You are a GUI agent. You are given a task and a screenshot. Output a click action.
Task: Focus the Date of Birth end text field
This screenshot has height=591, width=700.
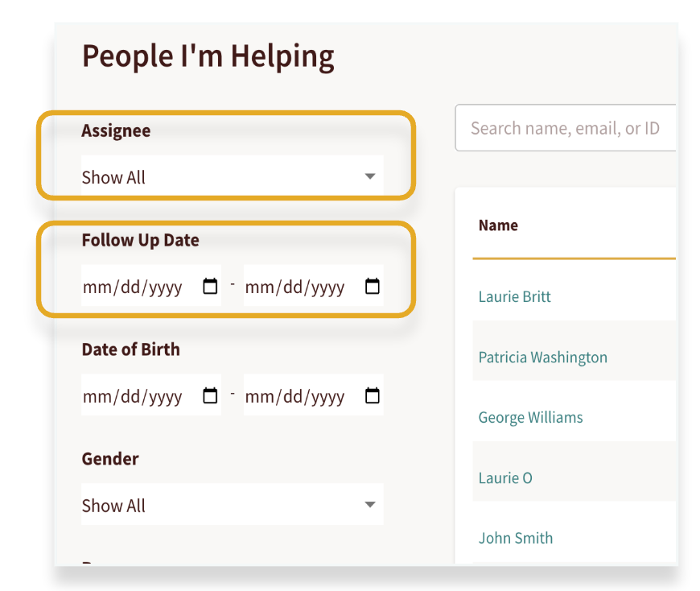coord(295,397)
